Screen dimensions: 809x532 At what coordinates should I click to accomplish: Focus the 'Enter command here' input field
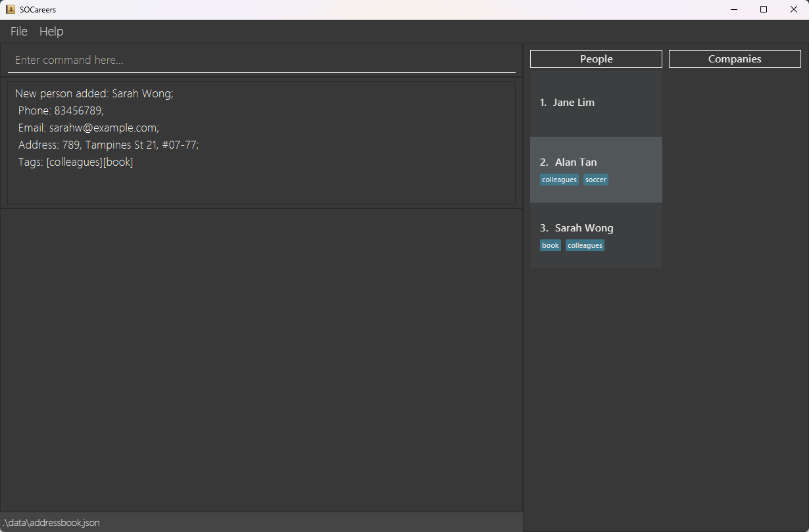(261, 60)
